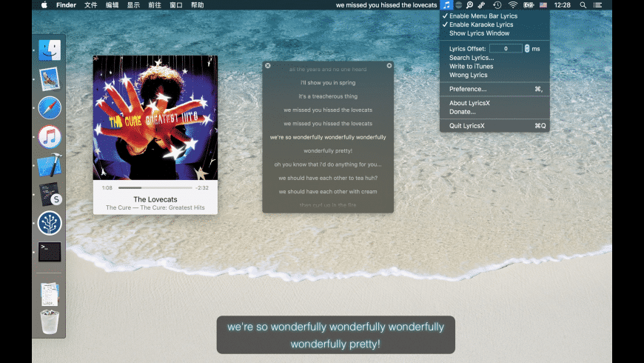644x363 pixels.
Task: Open Xcode from the dock
Action: coord(50,165)
